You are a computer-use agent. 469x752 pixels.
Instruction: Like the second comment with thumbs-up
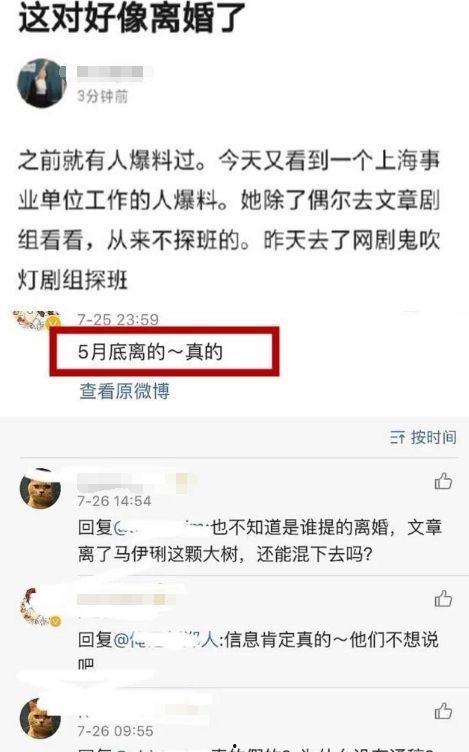(x=443, y=598)
